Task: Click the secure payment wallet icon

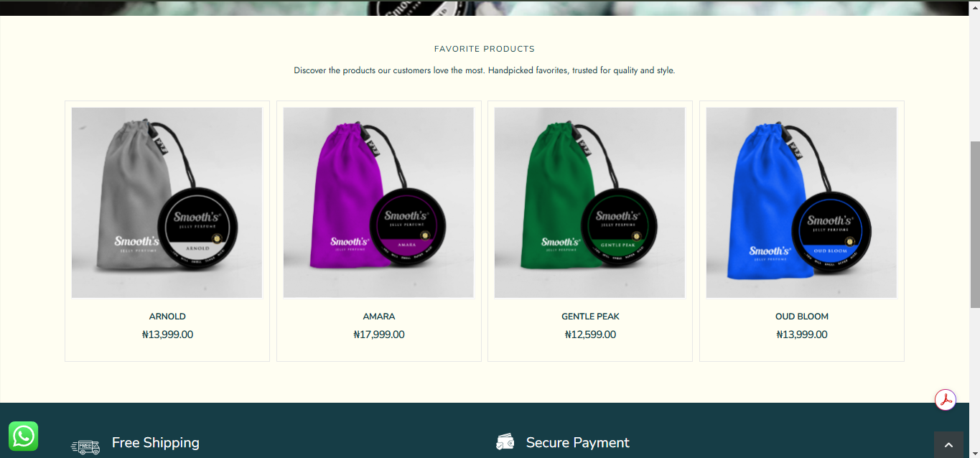Action: pyautogui.click(x=505, y=442)
